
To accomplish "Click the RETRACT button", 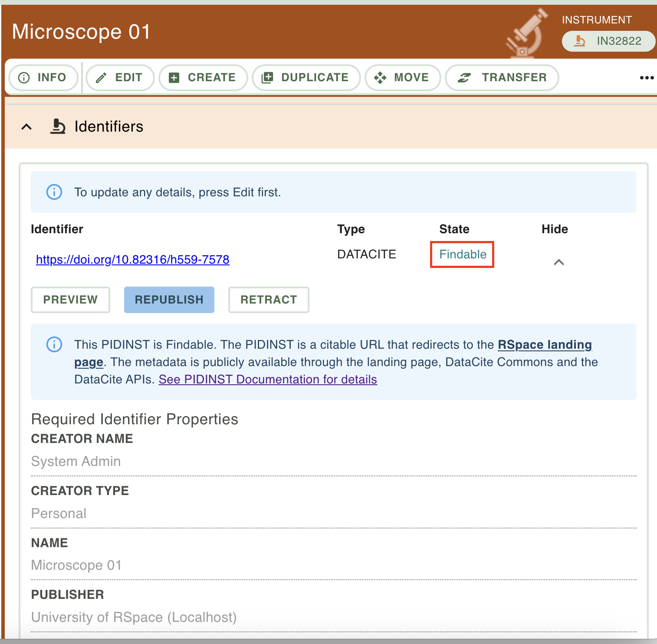I will click(269, 300).
